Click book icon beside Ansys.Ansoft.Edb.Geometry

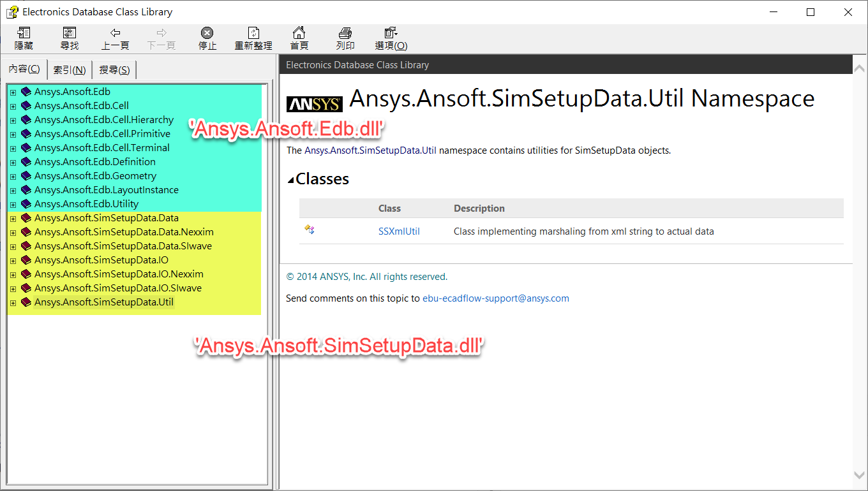pyautogui.click(x=26, y=176)
